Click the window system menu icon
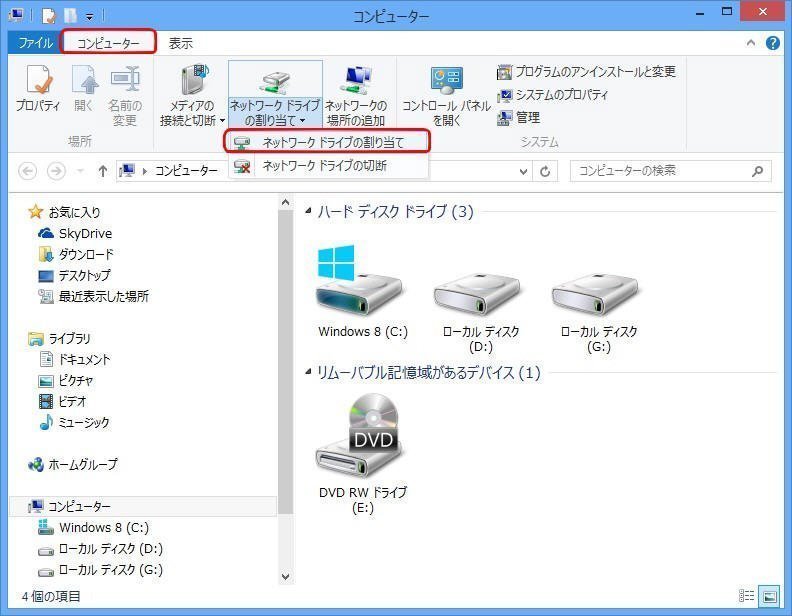Viewport: 792px width, 616px height. click(x=17, y=15)
